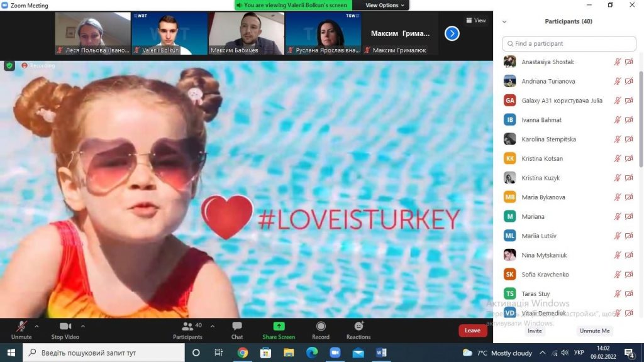Open Google Chrome from the taskbar
Image resolution: width=644 pixels, height=362 pixels.
[243, 353]
